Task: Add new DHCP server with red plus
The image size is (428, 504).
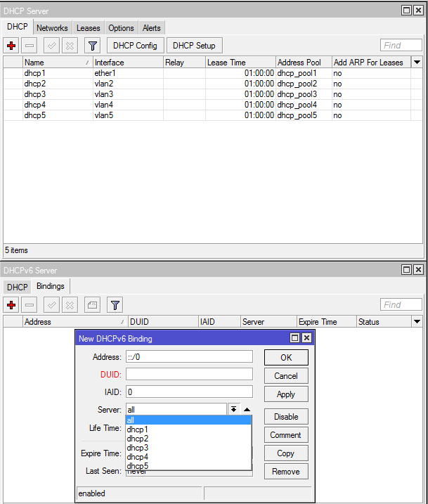Action: tap(11, 46)
